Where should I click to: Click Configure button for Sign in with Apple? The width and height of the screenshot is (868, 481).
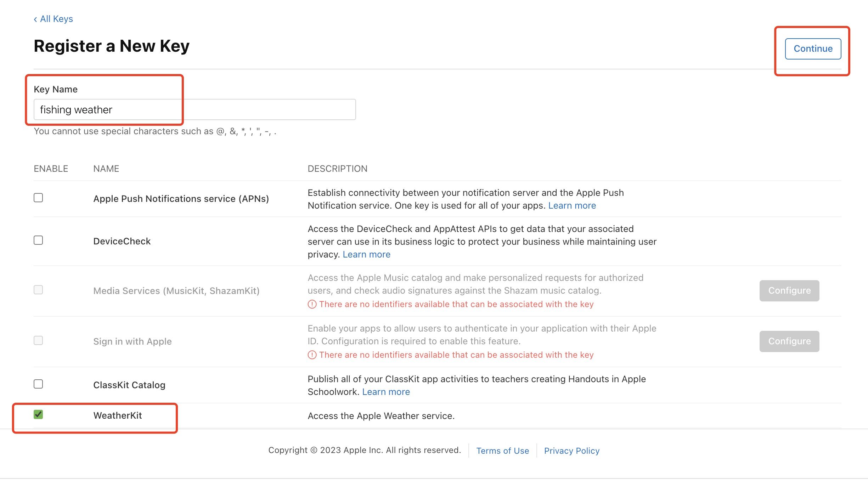coord(789,341)
